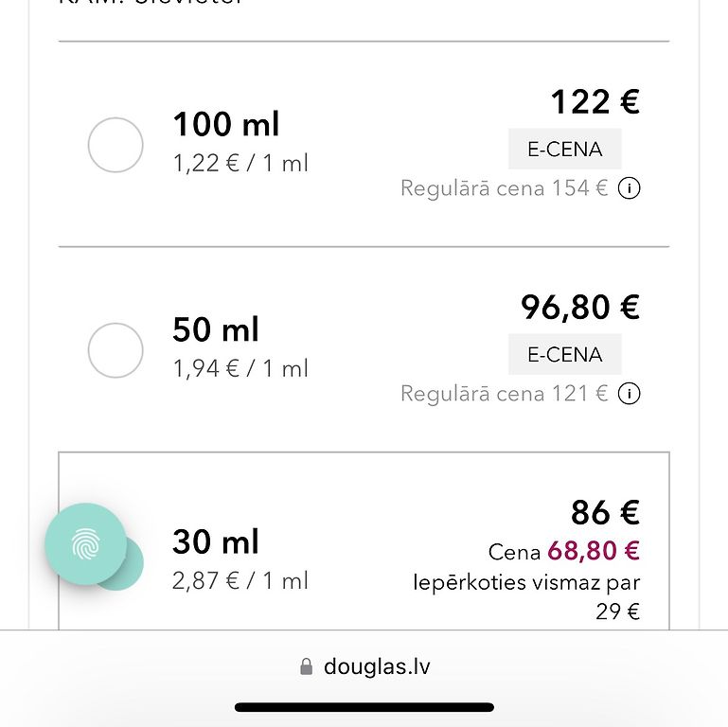Select the 100 ml radio button
Viewport: 728px width, 727px height.
coord(115,145)
